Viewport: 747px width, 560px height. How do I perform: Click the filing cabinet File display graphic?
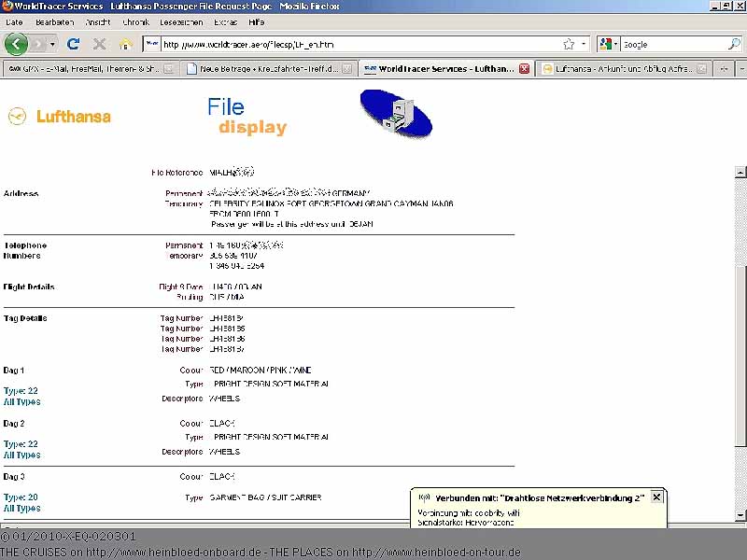(396, 114)
